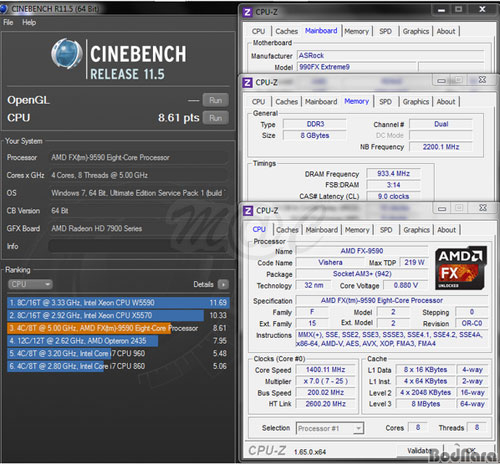Viewport: 500px width, 465px height.
Task: Click Cinebench title bar app icon
Action: [4, 9]
